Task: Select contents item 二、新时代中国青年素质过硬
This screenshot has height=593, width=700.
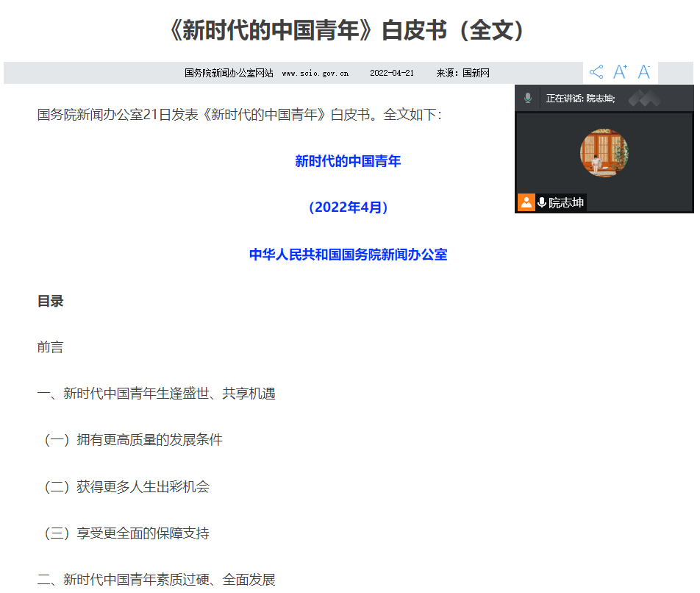Action: pyautogui.click(x=156, y=579)
